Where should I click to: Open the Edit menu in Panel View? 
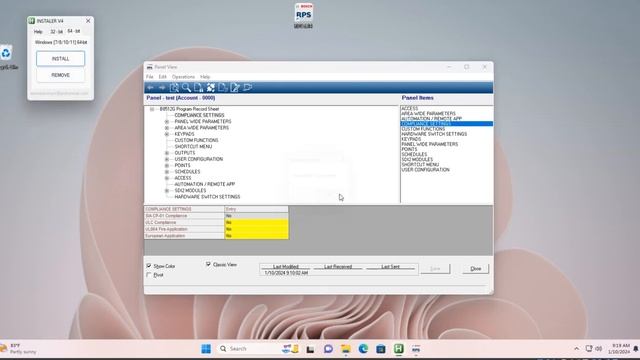tap(162, 77)
